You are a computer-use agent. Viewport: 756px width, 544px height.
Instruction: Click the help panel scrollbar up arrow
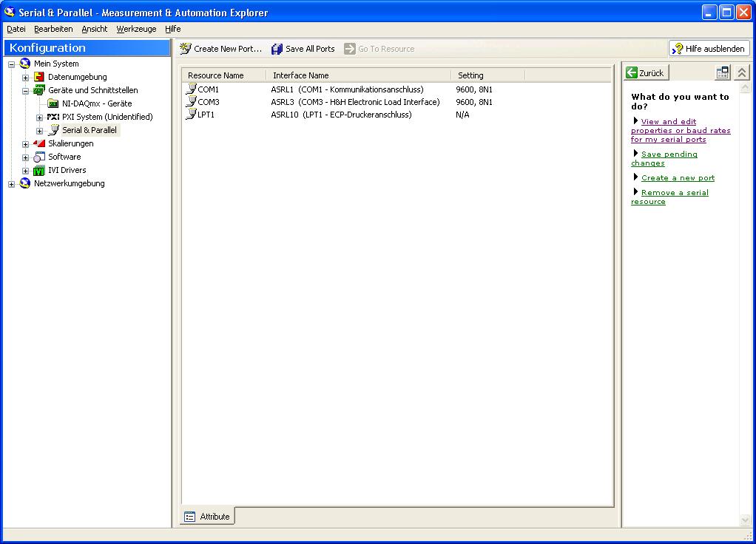pyautogui.click(x=746, y=86)
